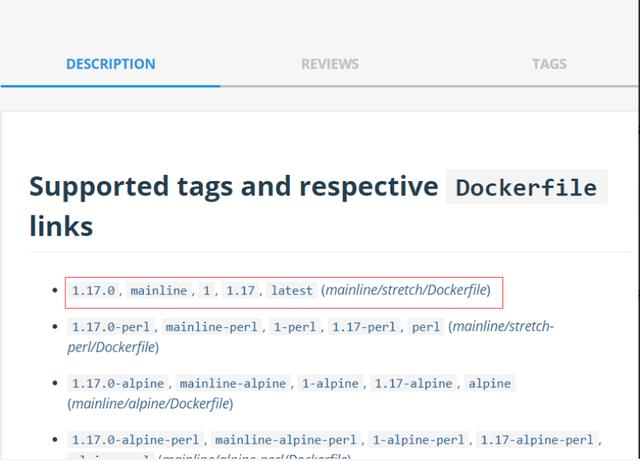Image resolution: width=640 pixels, height=461 pixels.
Task: Select the mainline tag in first bullet
Action: [x=158, y=291]
